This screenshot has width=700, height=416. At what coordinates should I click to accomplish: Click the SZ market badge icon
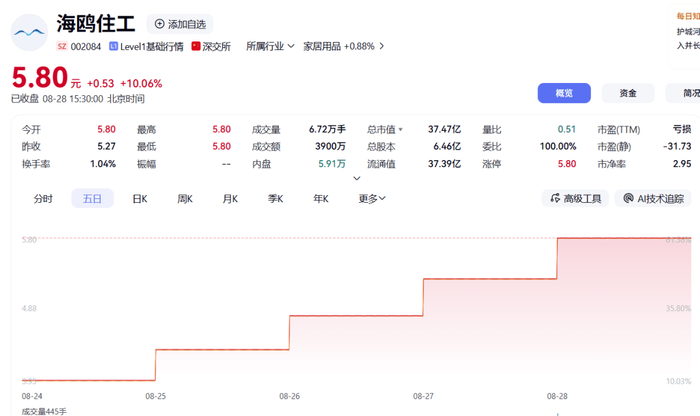[62, 46]
